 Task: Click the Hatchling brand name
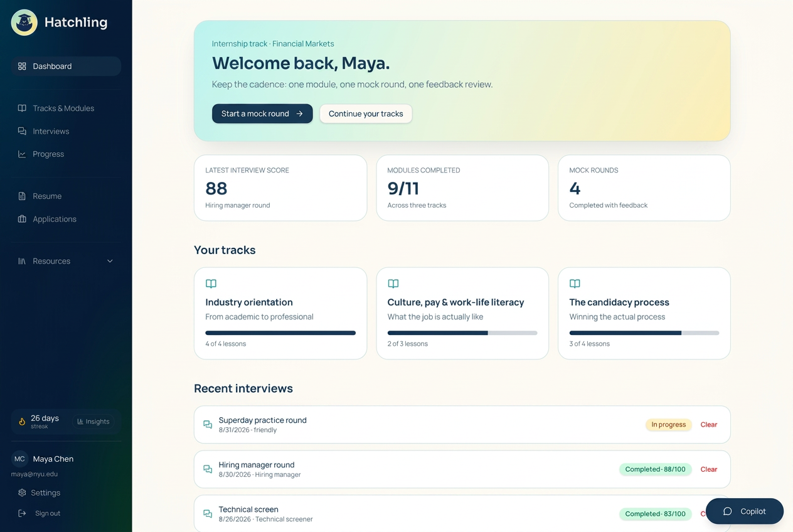click(76, 23)
